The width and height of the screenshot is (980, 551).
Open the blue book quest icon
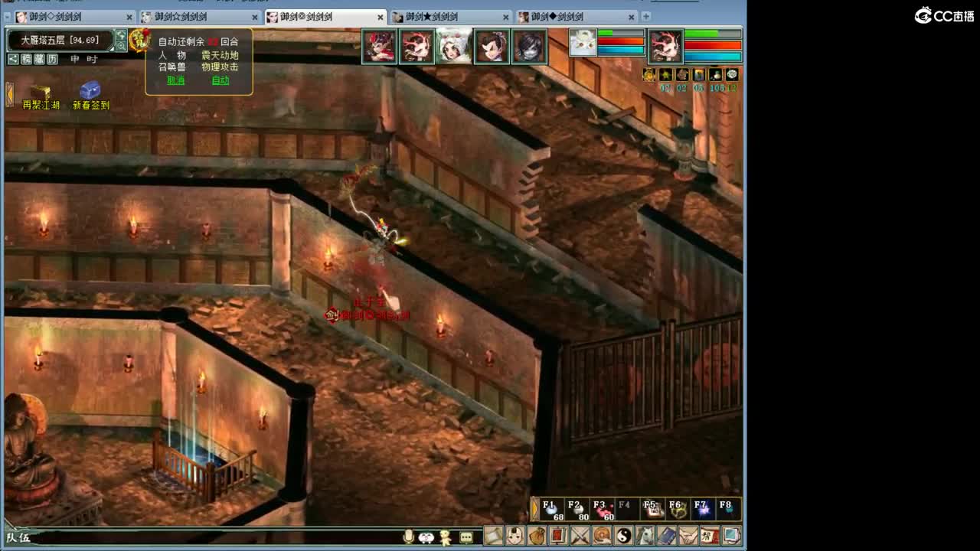coord(667,536)
